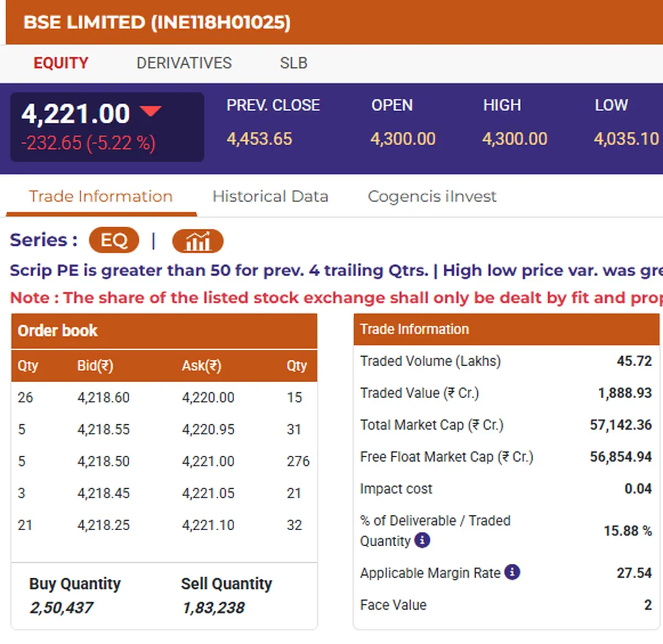
Task: Switch to the DERIVATIVES tab
Action: tap(184, 63)
